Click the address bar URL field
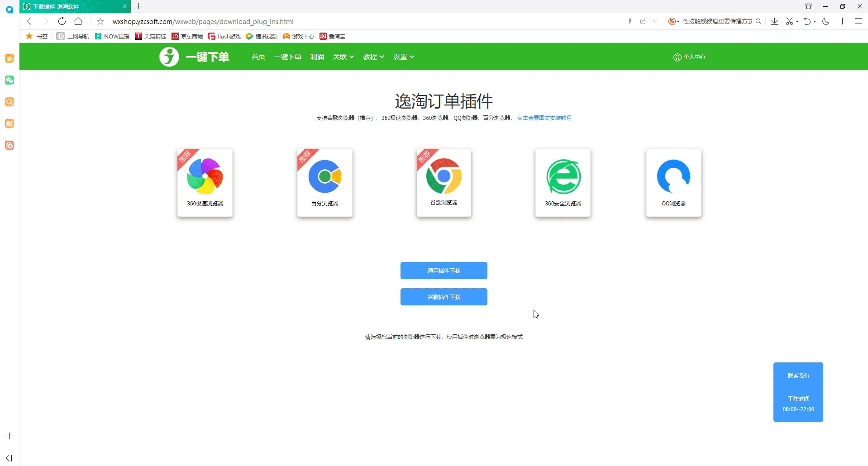868x466 pixels. tap(367, 21)
